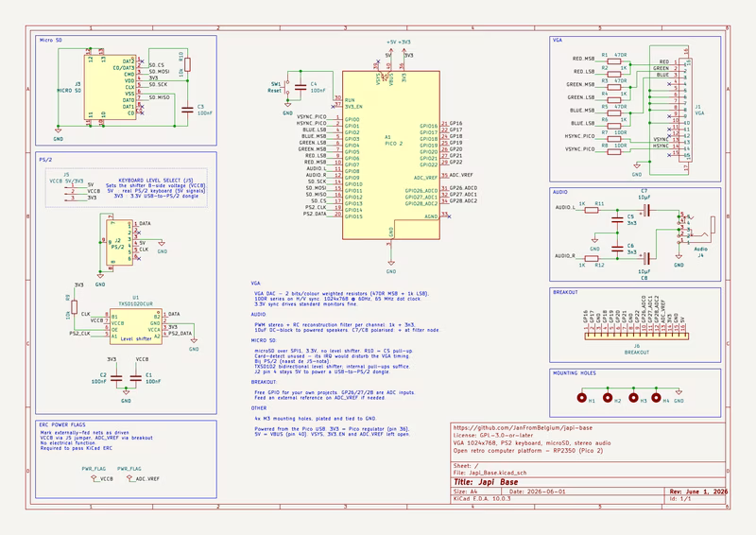Click the 'License: GPL-3.0-or-later' line

[493, 435]
